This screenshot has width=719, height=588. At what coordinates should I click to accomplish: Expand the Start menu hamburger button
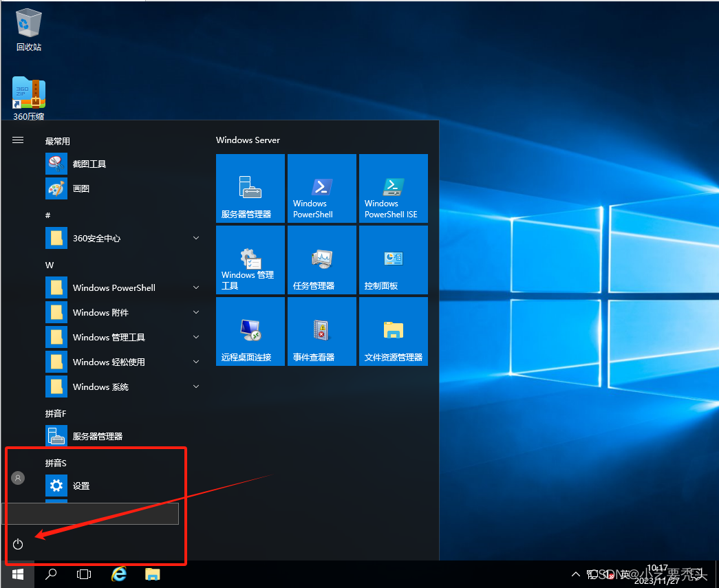point(18,140)
